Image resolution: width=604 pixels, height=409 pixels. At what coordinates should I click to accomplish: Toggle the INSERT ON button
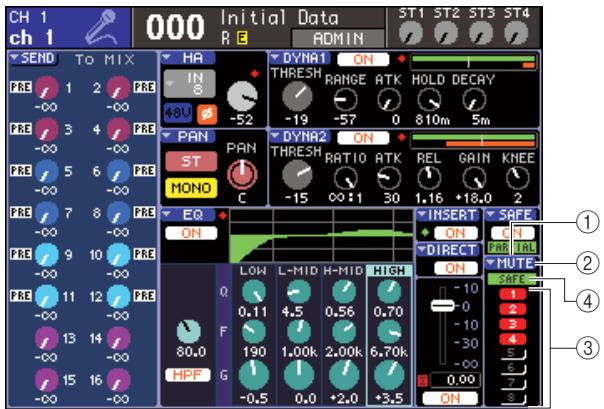(455, 233)
